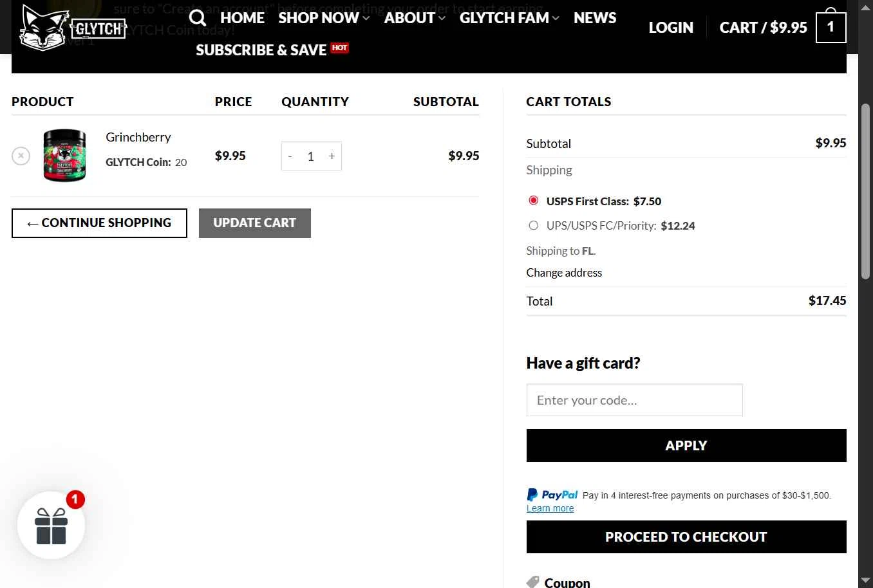Screen dimensions: 873x588
Task: Apply the gift card with APPLY button
Action: pyautogui.click(x=686, y=445)
